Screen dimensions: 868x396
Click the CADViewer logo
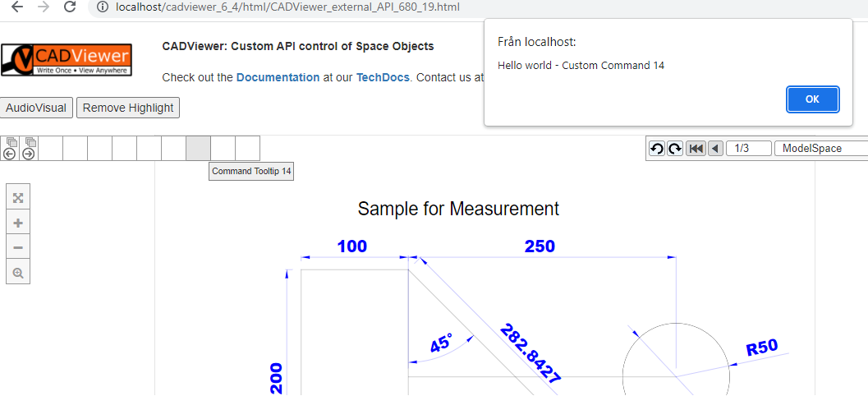pos(67,60)
